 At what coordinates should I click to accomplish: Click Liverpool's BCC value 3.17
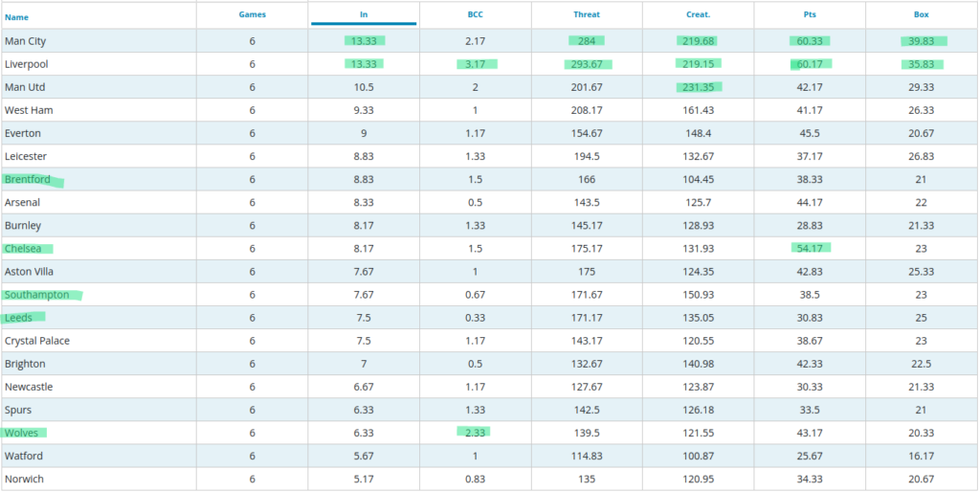[x=475, y=64]
